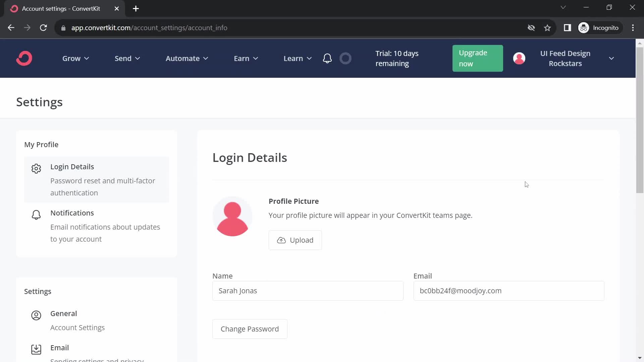This screenshot has width=644, height=362.
Task: Select Notifications in My Profile sidebar
Action: tap(97, 226)
